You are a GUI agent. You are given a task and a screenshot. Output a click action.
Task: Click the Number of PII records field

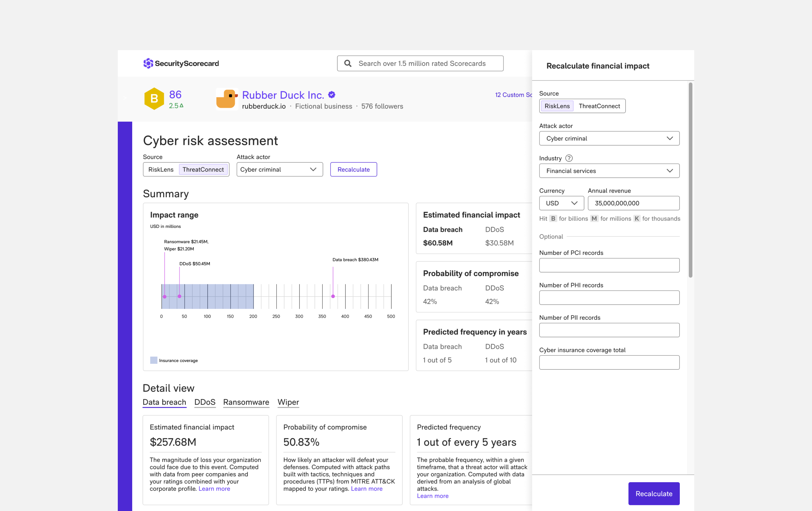pos(609,330)
